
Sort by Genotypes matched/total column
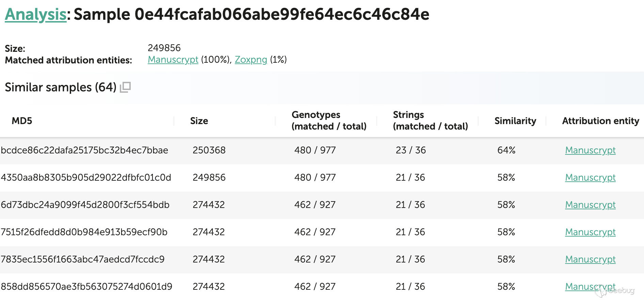click(x=329, y=121)
